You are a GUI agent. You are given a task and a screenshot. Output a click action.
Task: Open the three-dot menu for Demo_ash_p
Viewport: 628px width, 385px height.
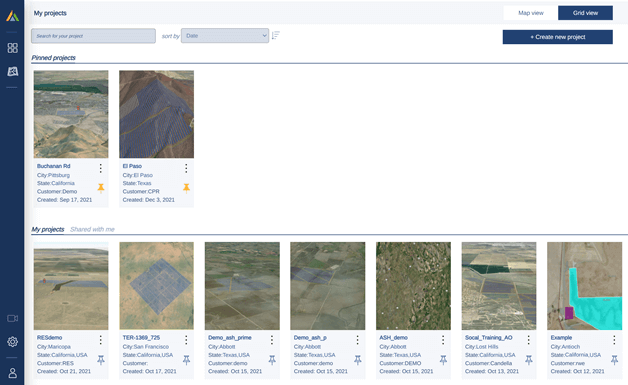(x=358, y=340)
